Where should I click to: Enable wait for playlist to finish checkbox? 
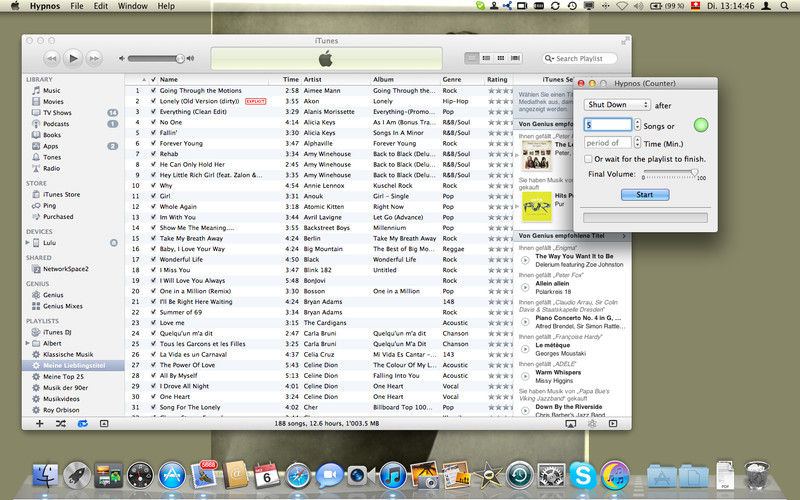(588, 159)
